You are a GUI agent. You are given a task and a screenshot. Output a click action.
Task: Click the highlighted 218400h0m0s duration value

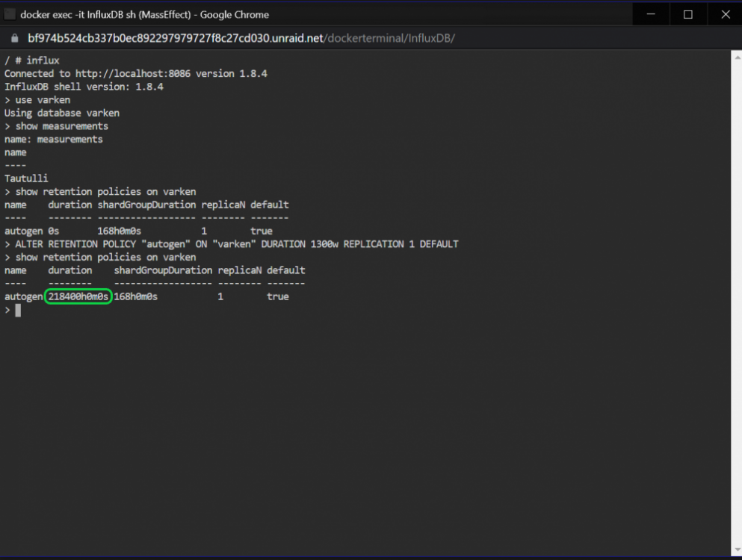pyautogui.click(x=78, y=296)
